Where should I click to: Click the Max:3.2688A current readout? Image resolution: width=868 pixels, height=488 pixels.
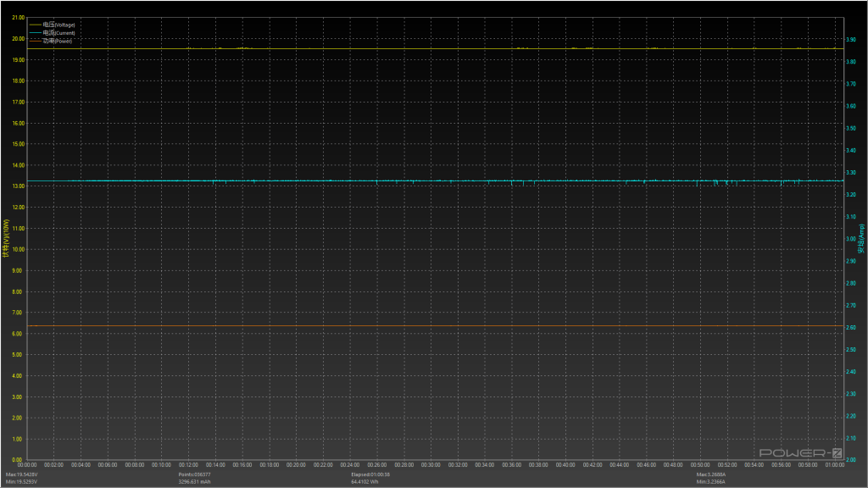[x=711, y=474]
